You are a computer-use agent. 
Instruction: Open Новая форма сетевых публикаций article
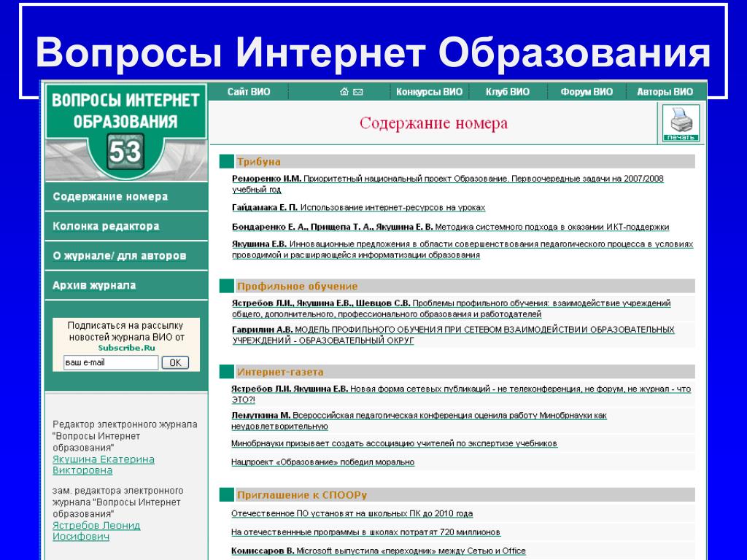pos(461,394)
